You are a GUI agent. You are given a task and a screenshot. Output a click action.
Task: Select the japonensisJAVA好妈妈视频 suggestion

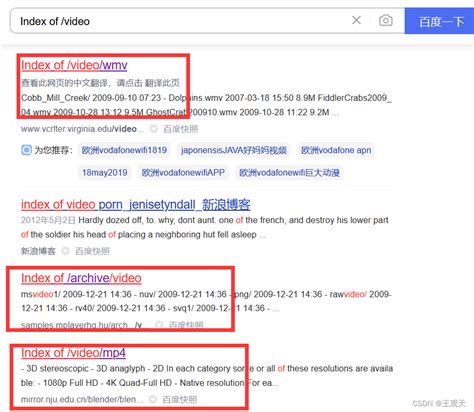234,150
